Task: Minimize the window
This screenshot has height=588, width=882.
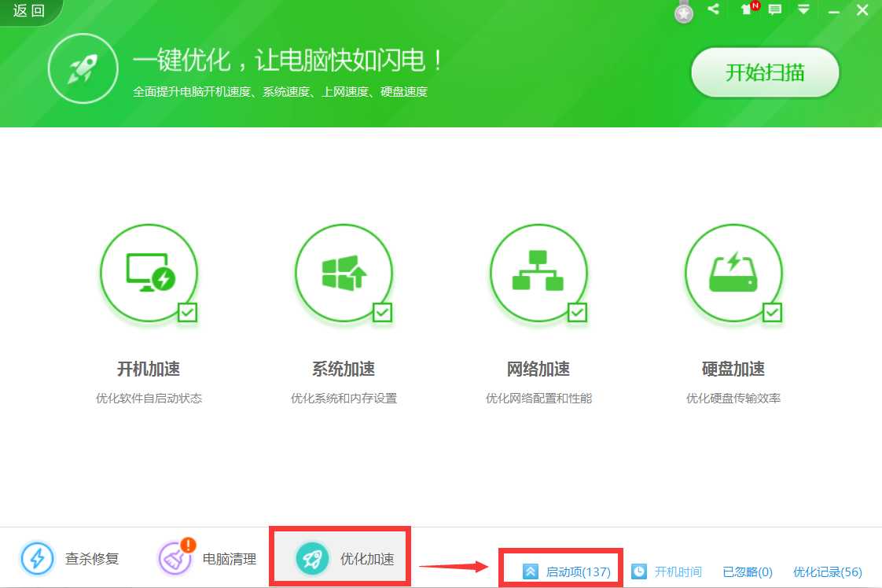Action: click(x=833, y=11)
